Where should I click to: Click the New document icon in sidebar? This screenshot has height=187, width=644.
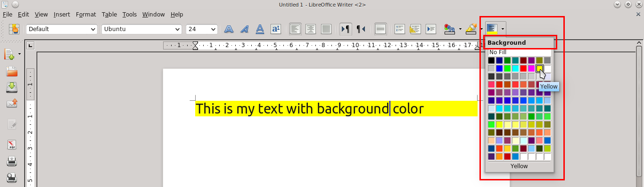(x=9, y=54)
